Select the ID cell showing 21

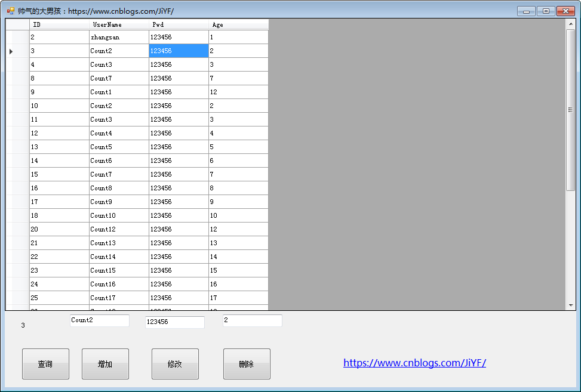coord(59,243)
